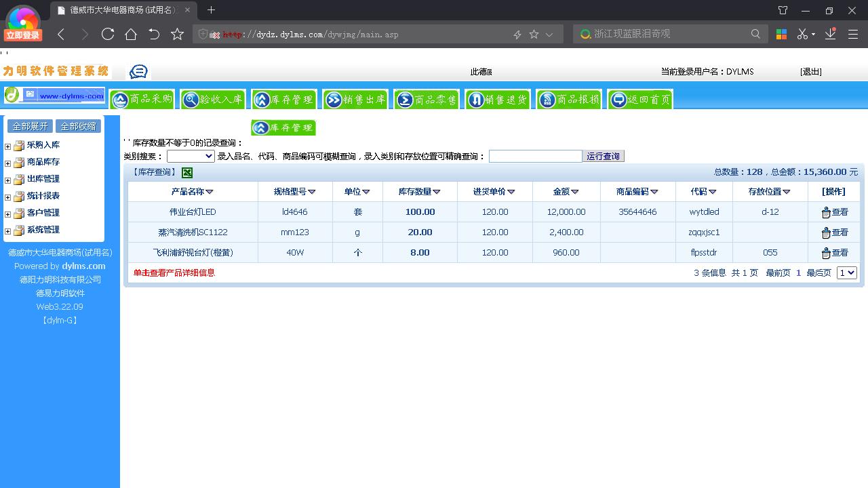Image resolution: width=868 pixels, height=488 pixels.
Task: Click 全部展开 to expand all menus
Action: pyautogui.click(x=29, y=125)
